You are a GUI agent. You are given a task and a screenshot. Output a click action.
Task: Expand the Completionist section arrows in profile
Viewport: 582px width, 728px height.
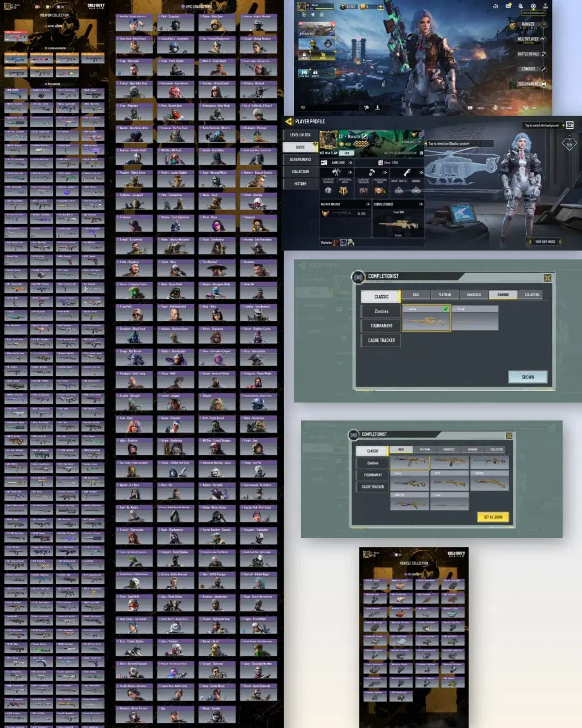click(x=420, y=204)
